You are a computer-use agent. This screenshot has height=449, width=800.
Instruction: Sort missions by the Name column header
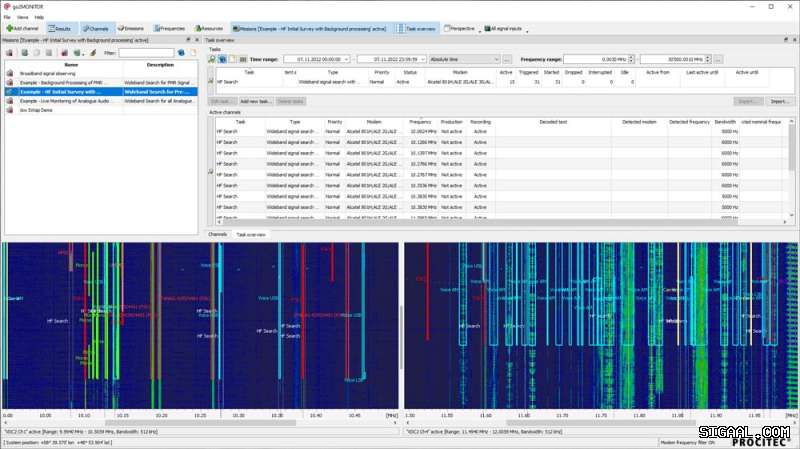tap(71, 65)
